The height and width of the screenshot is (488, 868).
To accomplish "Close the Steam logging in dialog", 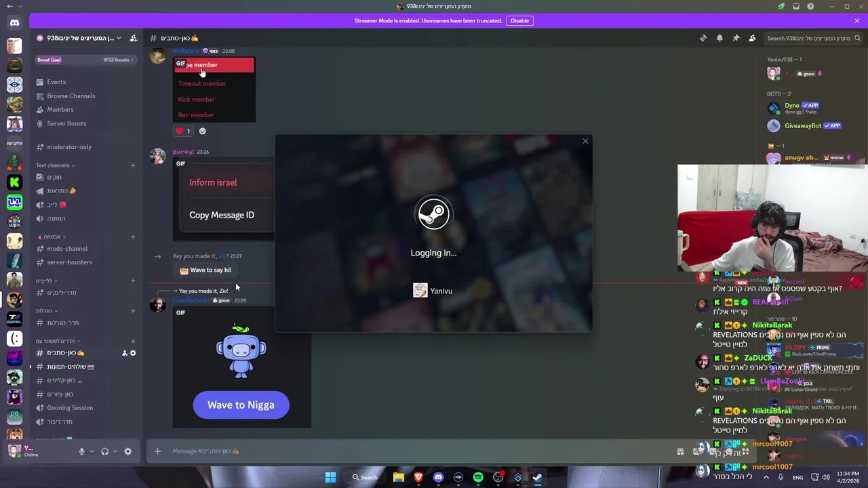I will tap(585, 141).
